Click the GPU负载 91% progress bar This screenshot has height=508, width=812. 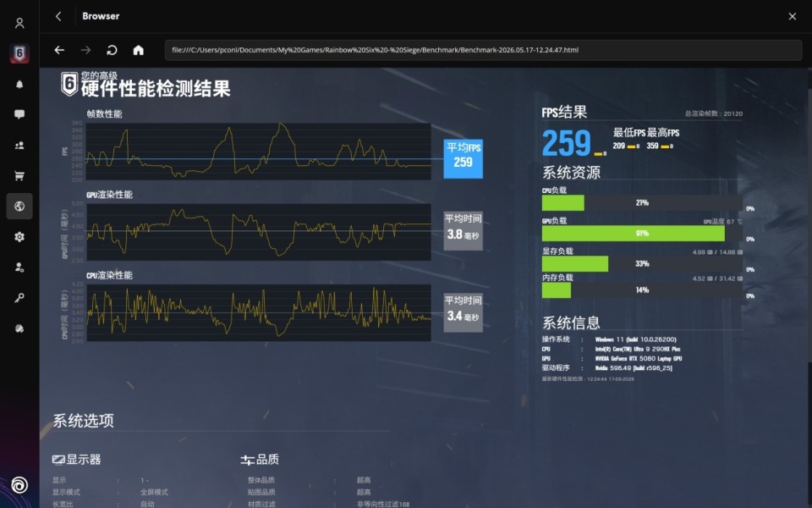pos(642,234)
